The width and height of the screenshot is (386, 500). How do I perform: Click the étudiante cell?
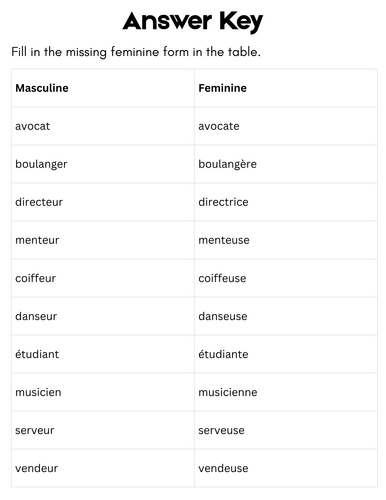pyautogui.click(x=286, y=354)
